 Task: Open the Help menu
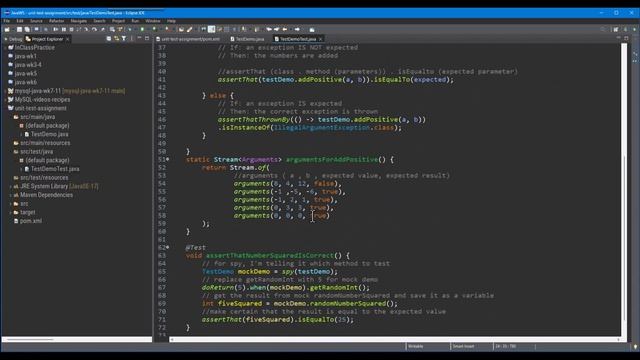(171, 21)
